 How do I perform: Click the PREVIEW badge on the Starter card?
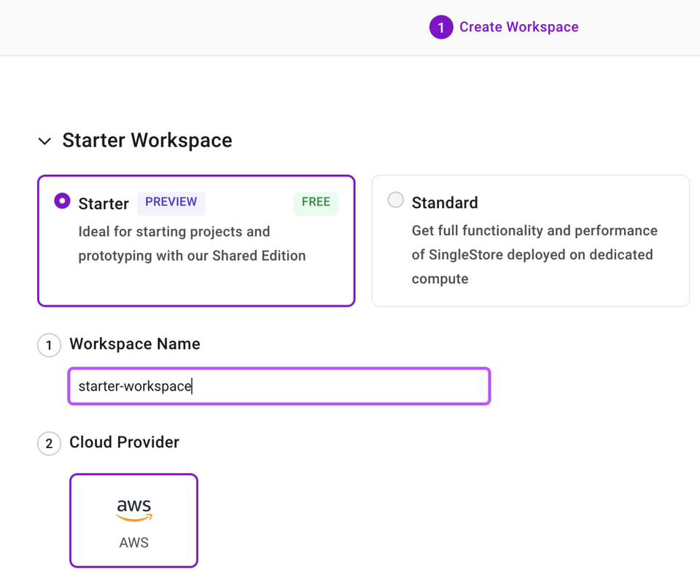pyautogui.click(x=171, y=202)
